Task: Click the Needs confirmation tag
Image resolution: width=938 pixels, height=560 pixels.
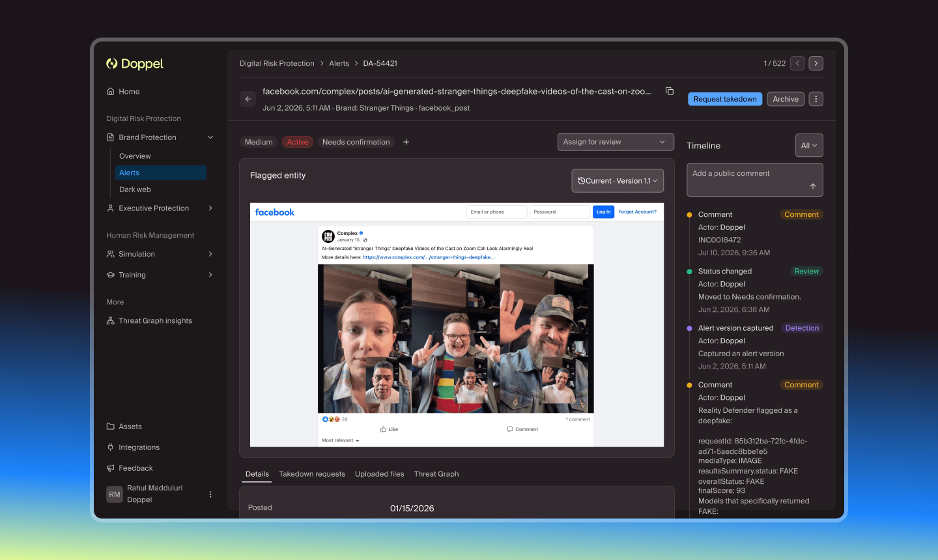Action: pos(356,142)
